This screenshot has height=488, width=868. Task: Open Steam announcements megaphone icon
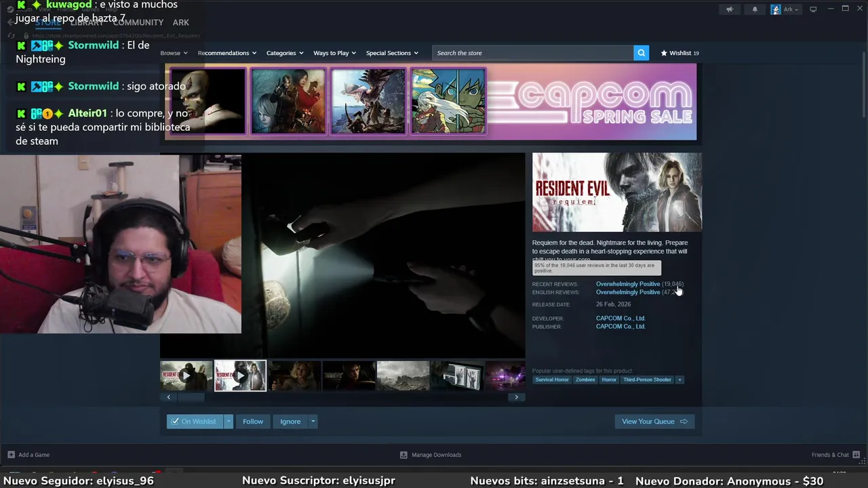730,9
